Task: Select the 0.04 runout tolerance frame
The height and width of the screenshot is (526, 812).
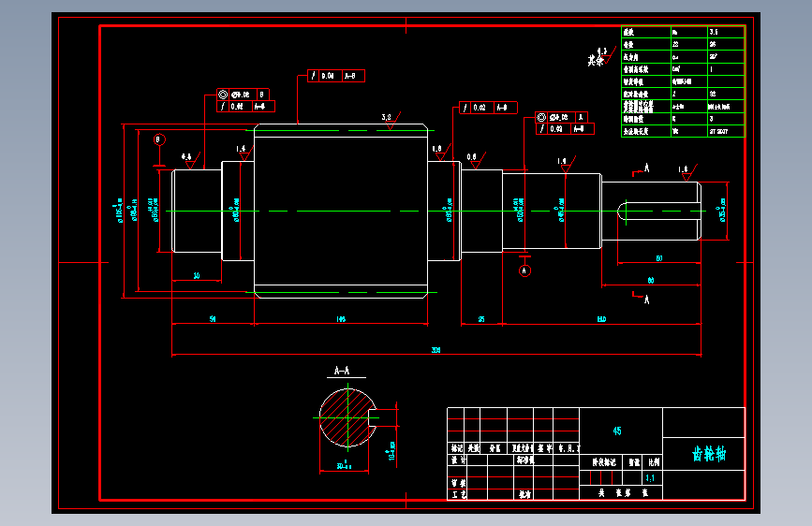Action: pyautogui.click(x=336, y=76)
